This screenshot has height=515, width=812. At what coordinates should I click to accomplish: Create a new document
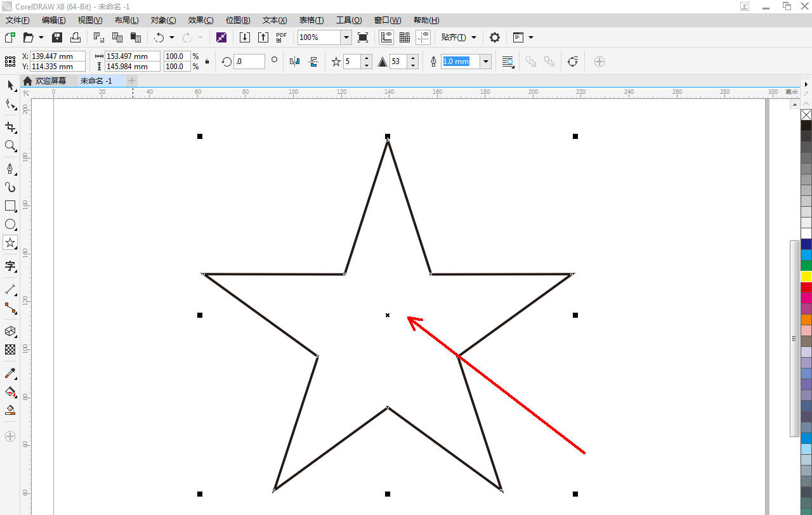pyautogui.click(x=10, y=37)
